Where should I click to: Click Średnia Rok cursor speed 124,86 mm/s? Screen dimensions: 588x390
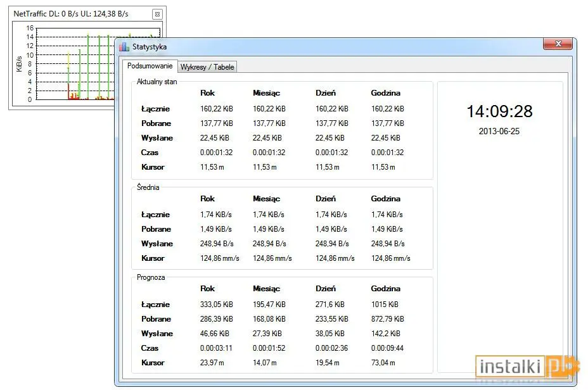[x=219, y=258]
